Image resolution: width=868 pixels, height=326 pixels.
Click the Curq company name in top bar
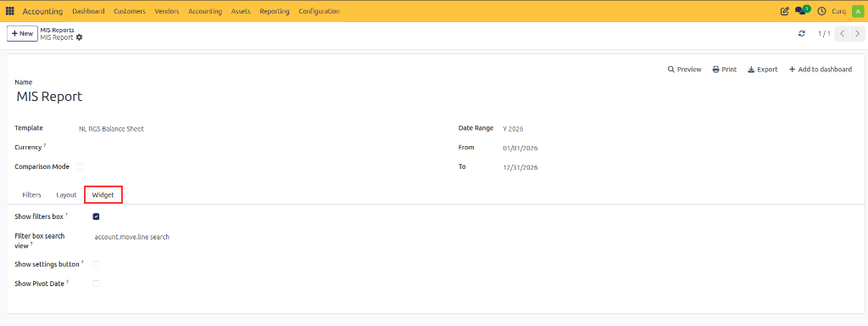tap(839, 11)
